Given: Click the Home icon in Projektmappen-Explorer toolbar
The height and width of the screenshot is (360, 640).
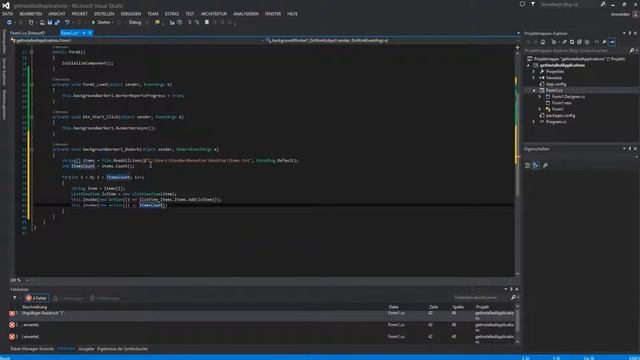Looking at the screenshot, I should coord(543,42).
